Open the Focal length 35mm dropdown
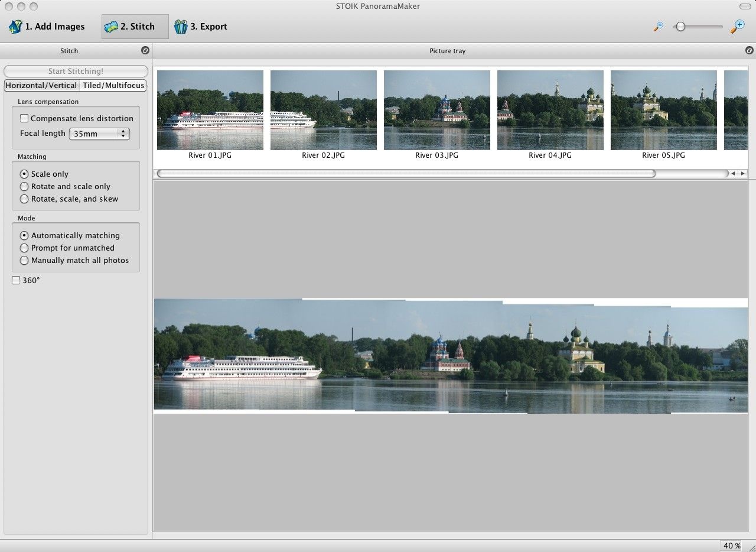Viewport: 756px width, 552px height. click(99, 134)
